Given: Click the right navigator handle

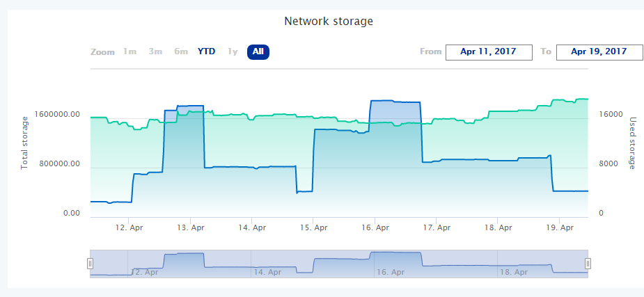Looking at the screenshot, I should [588, 263].
